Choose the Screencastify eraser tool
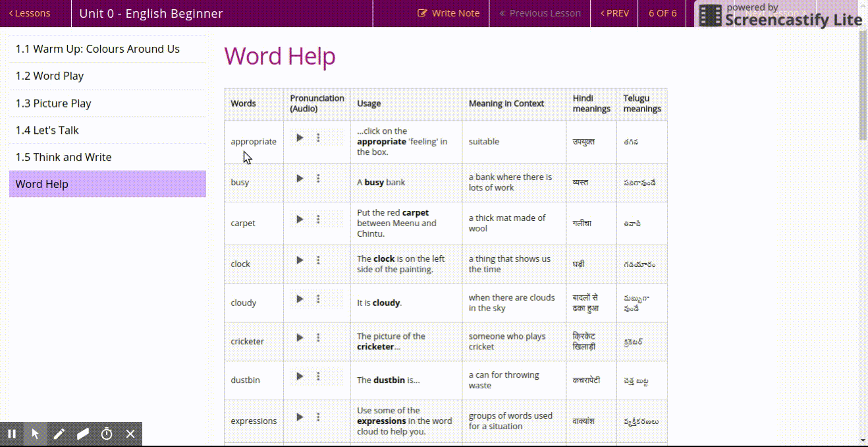This screenshot has width=868, height=447. 83,434
